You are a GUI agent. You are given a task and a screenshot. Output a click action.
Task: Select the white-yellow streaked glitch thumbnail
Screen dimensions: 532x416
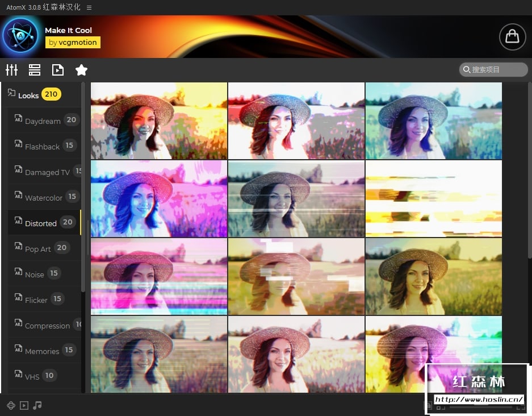pyautogui.click(x=434, y=199)
